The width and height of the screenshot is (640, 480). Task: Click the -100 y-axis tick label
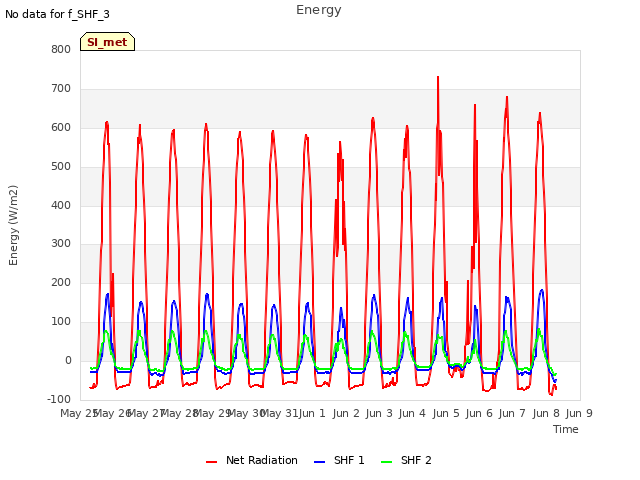point(59,399)
